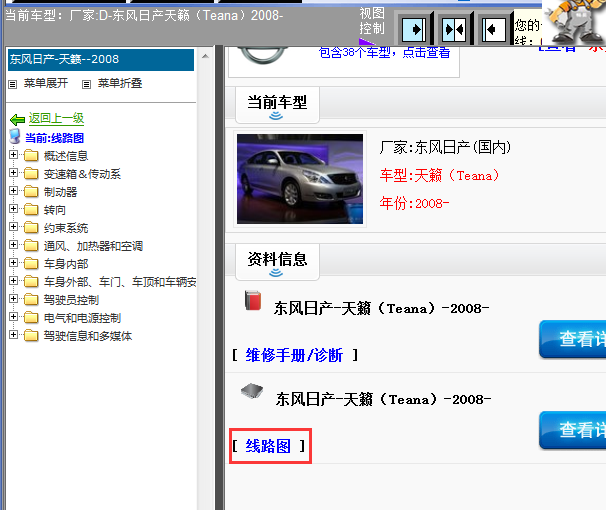606x510 pixels.
Task: Click the computer icon beside 当前:线路图
Action: 15,136
